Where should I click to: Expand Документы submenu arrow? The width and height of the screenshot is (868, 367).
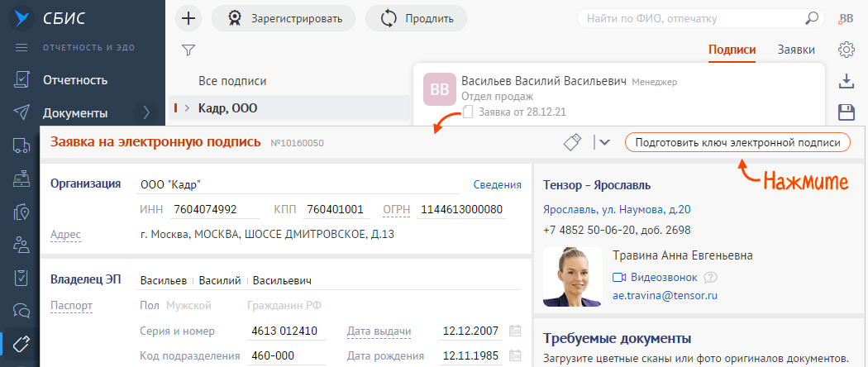coord(146,113)
